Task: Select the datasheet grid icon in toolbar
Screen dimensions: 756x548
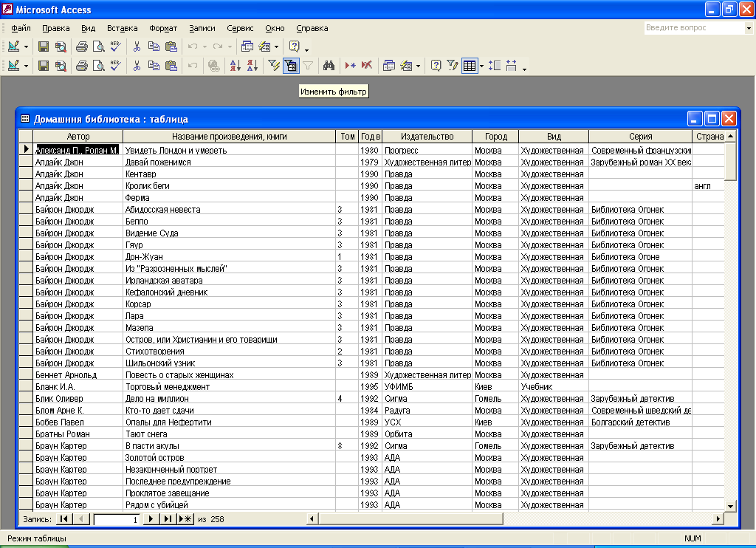Action: point(470,66)
